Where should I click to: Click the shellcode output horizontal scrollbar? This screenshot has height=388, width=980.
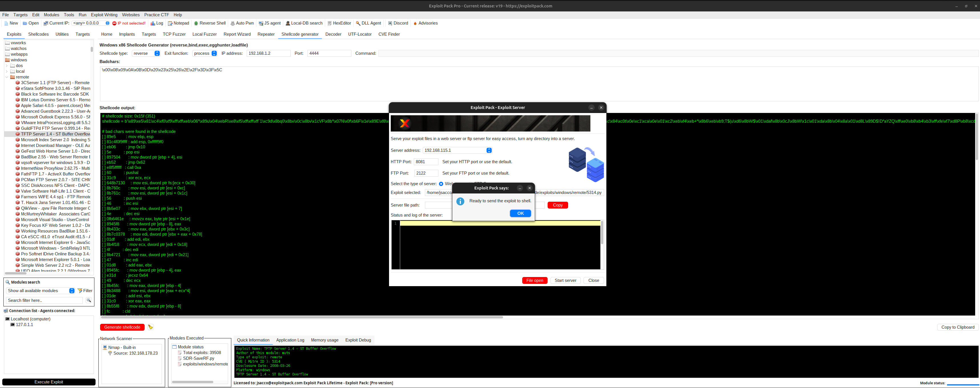[x=302, y=317]
